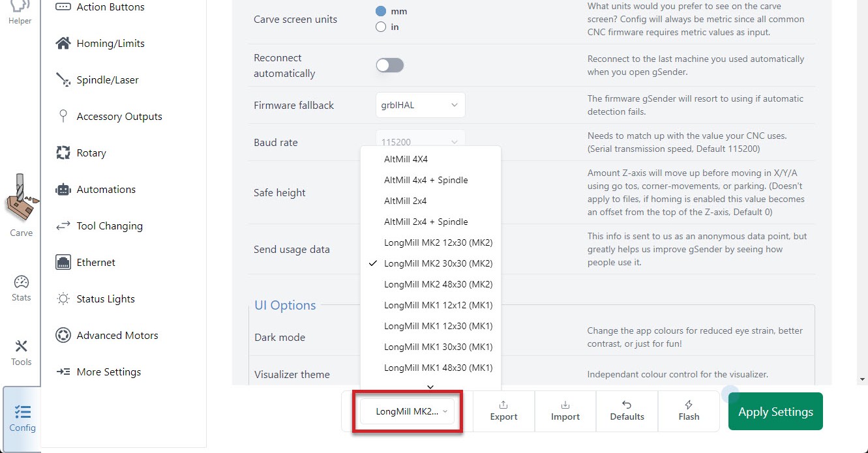Open Ethernet settings
The width and height of the screenshot is (868, 453).
pyautogui.click(x=95, y=263)
